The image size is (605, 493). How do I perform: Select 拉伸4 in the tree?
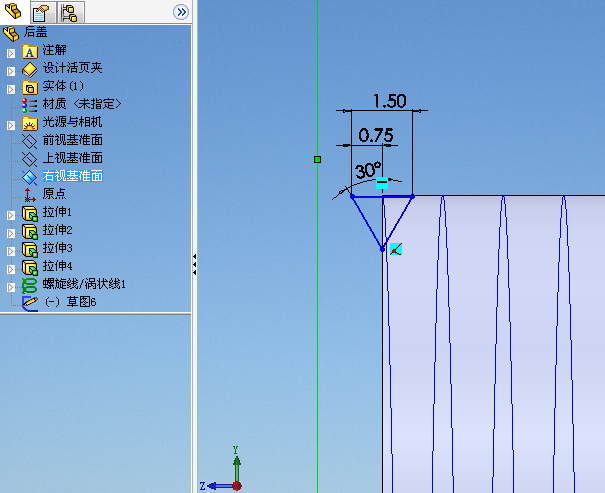click(57, 266)
